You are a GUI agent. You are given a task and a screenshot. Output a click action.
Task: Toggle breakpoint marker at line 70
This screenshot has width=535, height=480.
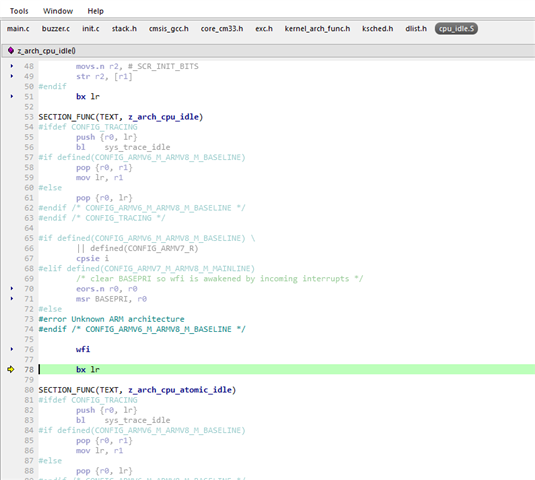(x=12, y=288)
